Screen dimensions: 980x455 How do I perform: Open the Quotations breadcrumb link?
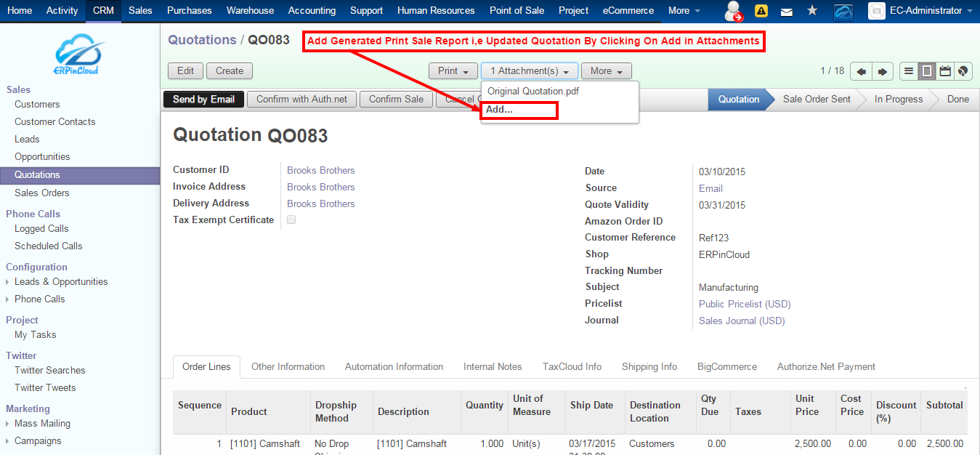[202, 40]
